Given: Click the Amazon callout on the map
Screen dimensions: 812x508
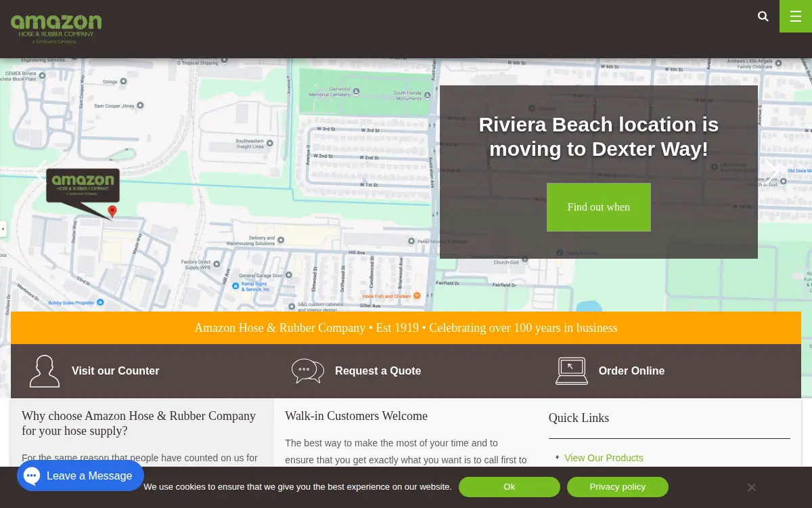Looking at the screenshot, I should (83, 186).
